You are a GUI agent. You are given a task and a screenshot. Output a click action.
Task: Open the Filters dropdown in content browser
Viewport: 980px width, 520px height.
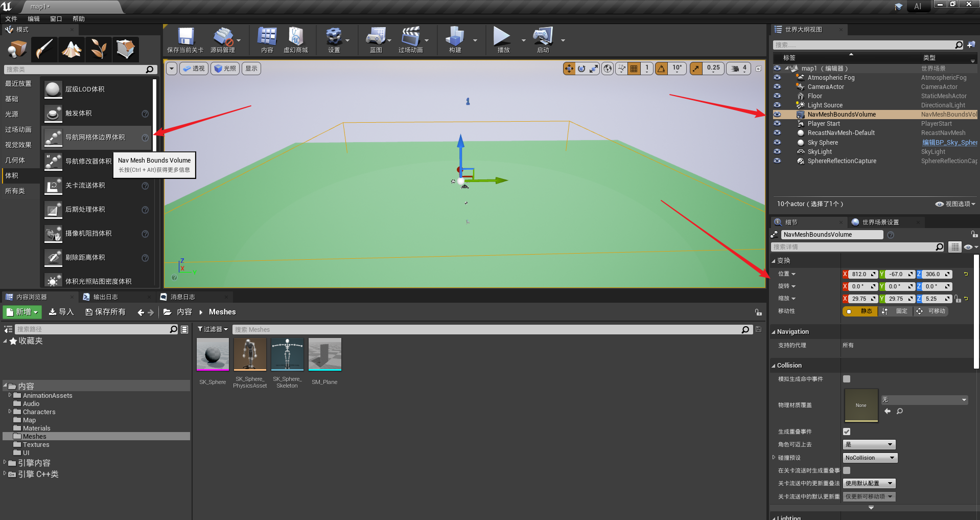213,329
